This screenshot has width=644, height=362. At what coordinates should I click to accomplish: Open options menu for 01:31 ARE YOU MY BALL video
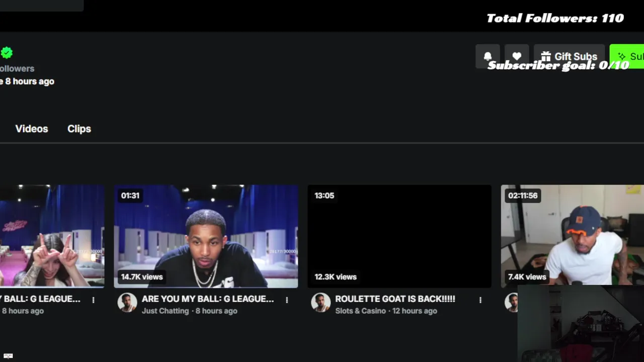coord(287,300)
